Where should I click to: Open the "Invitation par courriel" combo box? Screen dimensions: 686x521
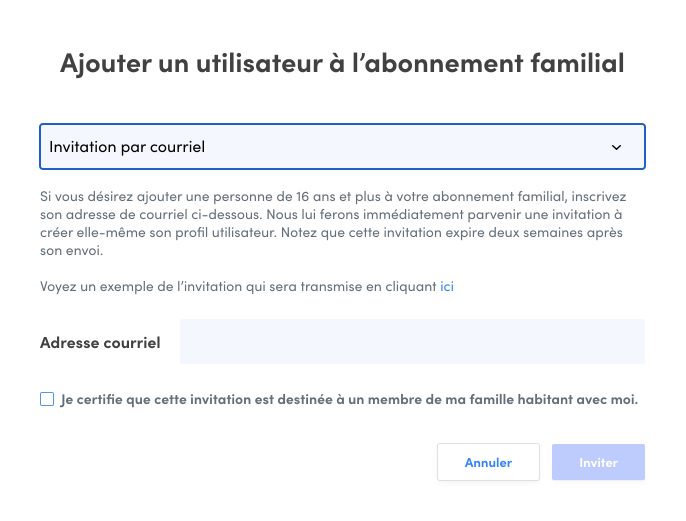click(x=342, y=147)
